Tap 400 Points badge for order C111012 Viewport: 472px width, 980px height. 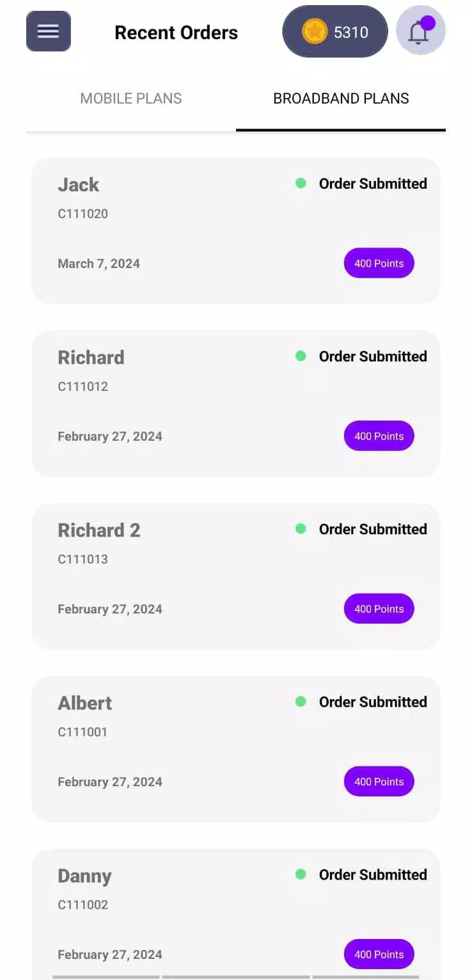pyautogui.click(x=379, y=436)
